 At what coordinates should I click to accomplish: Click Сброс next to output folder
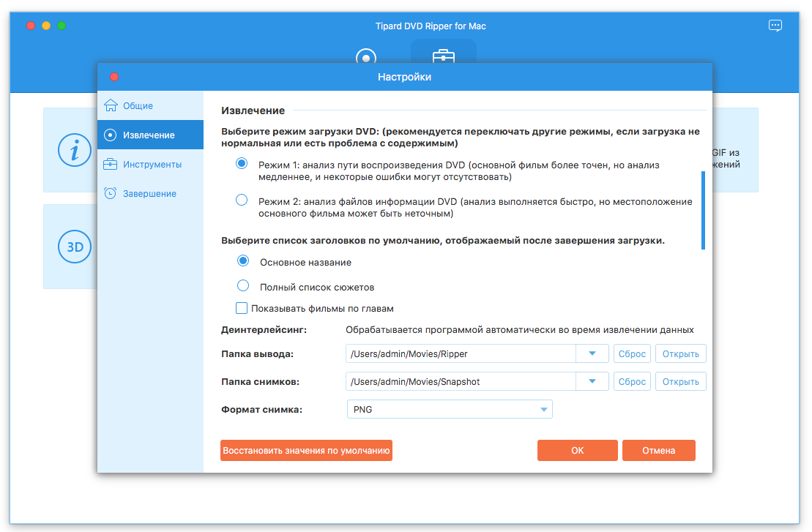[x=632, y=353]
